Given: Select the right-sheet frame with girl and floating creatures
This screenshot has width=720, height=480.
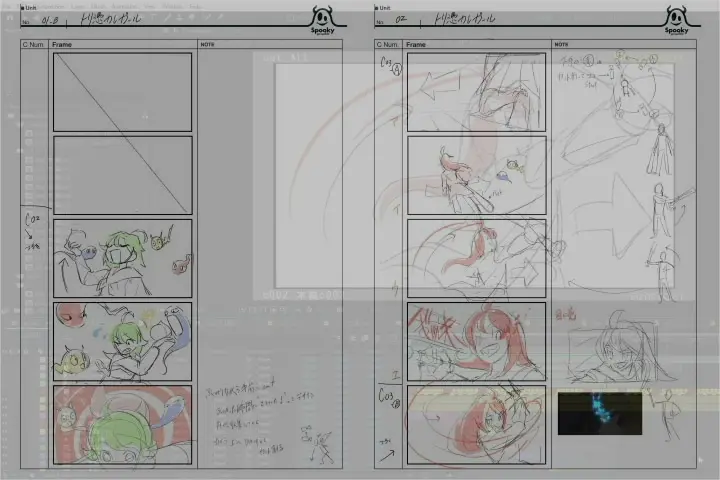Looking at the screenshot, I should [x=477, y=175].
